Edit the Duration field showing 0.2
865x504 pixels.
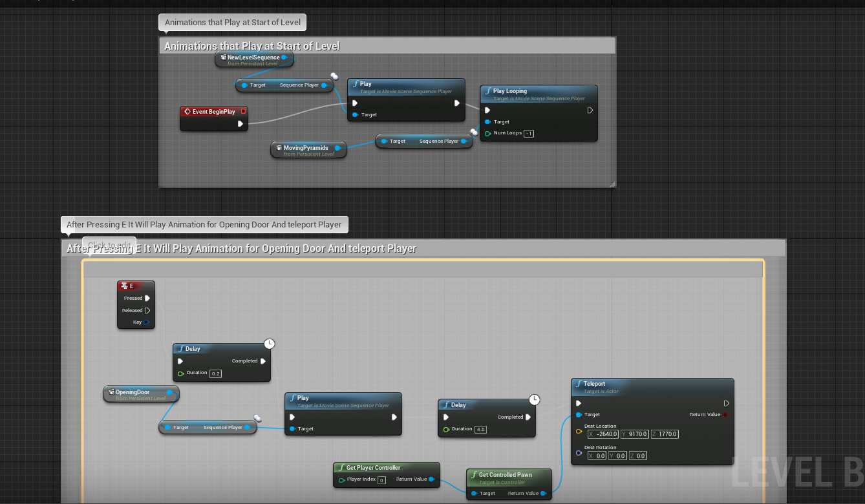pyautogui.click(x=215, y=373)
